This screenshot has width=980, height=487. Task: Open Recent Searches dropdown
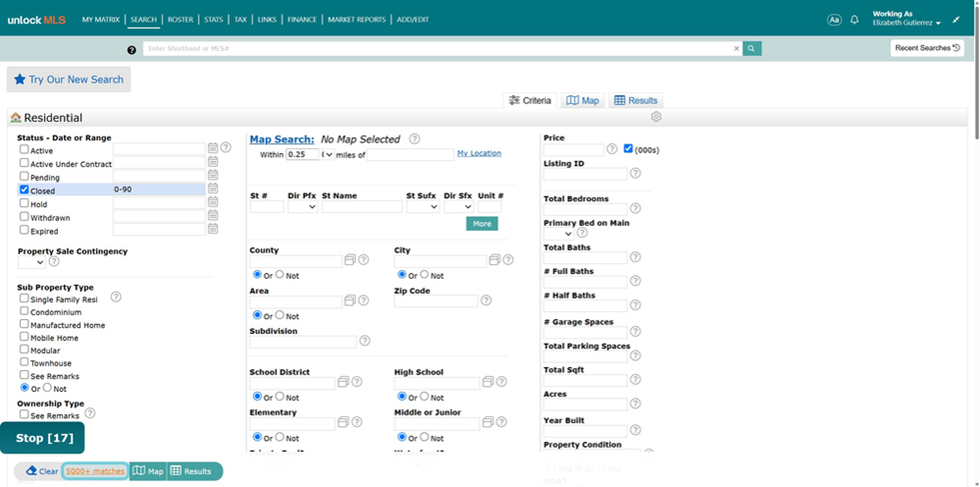pyautogui.click(x=927, y=48)
